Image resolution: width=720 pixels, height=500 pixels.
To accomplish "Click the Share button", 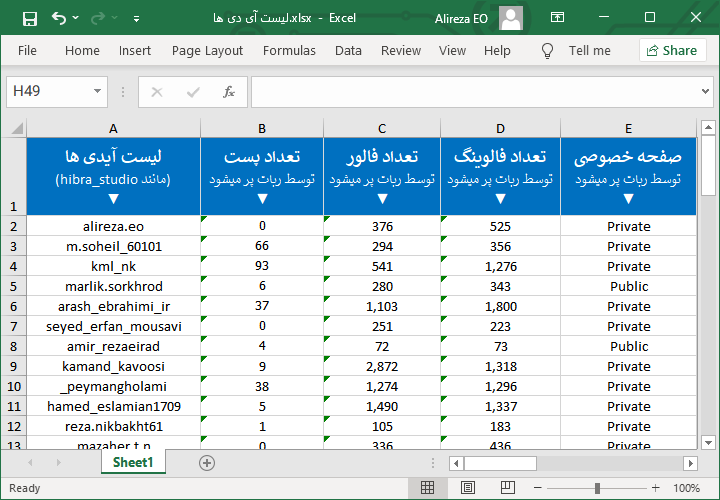I will [x=672, y=51].
